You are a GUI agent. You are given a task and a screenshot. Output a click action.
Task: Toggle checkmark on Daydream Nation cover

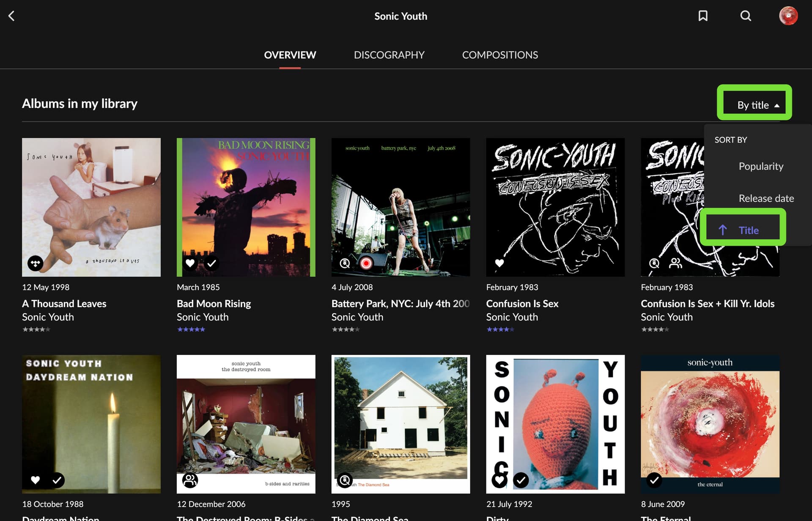[x=57, y=480]
